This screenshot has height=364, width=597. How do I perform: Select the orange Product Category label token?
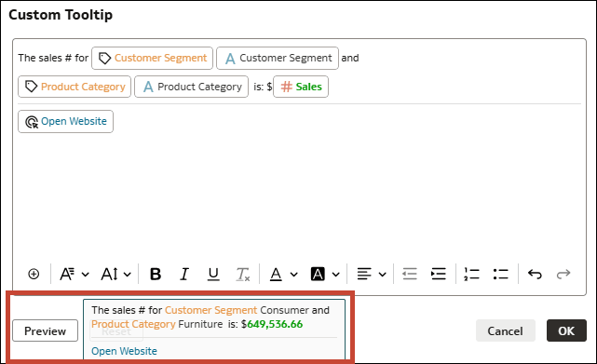pos(75,87)
